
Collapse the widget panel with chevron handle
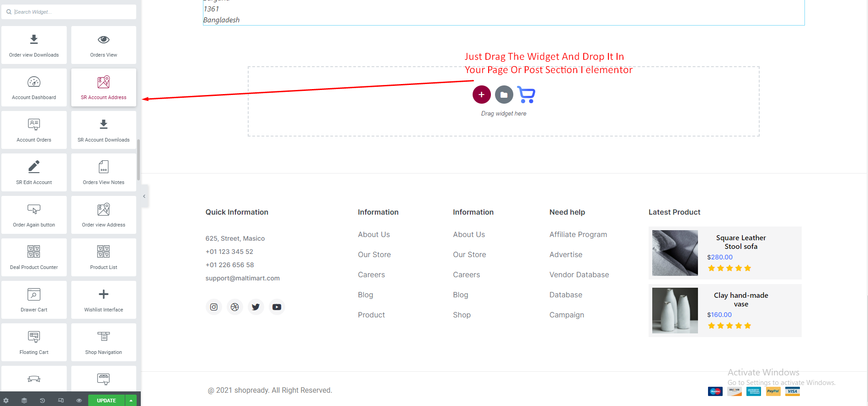[x=144, y=196]
